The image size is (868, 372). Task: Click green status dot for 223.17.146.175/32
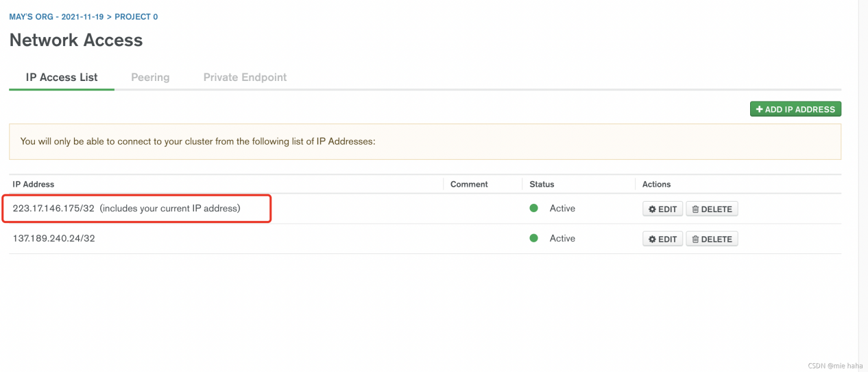click(x=534, y=209)
